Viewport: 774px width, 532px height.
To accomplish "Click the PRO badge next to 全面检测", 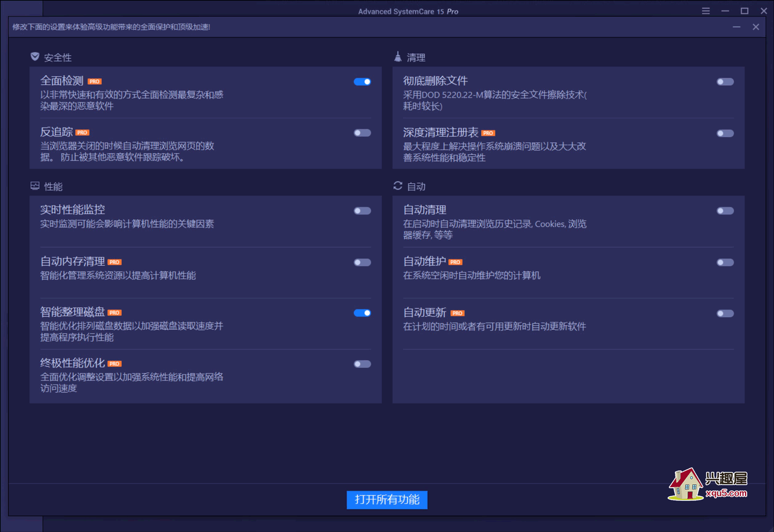I will [x=94, y=82].
